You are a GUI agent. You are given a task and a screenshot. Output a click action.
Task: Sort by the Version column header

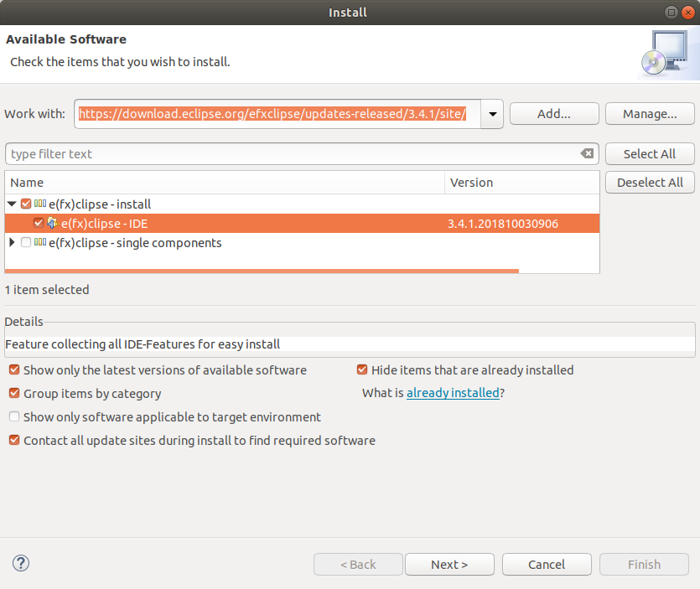pyautogui.click(x=522, y=183)
